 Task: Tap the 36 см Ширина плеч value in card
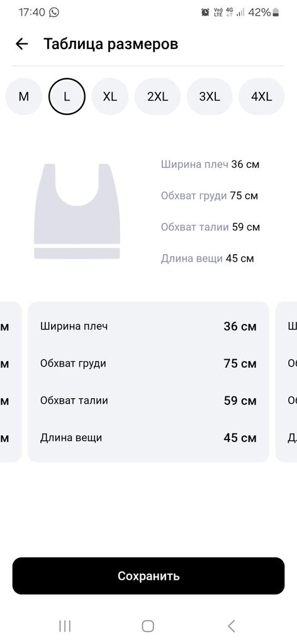pos(240,326)
